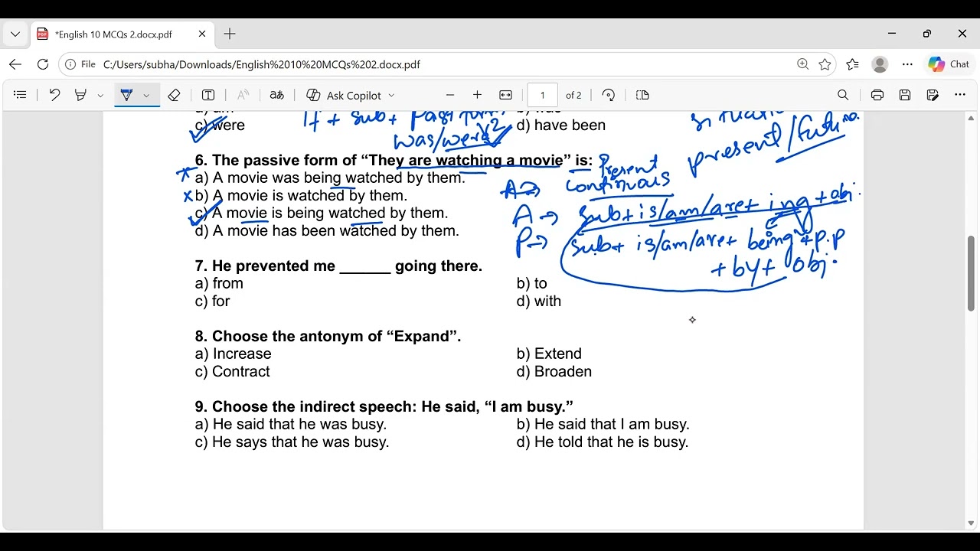Click Ask Copilot in PDF toolbar
This screenshot has width=980, height=551.
click(344, 95)
